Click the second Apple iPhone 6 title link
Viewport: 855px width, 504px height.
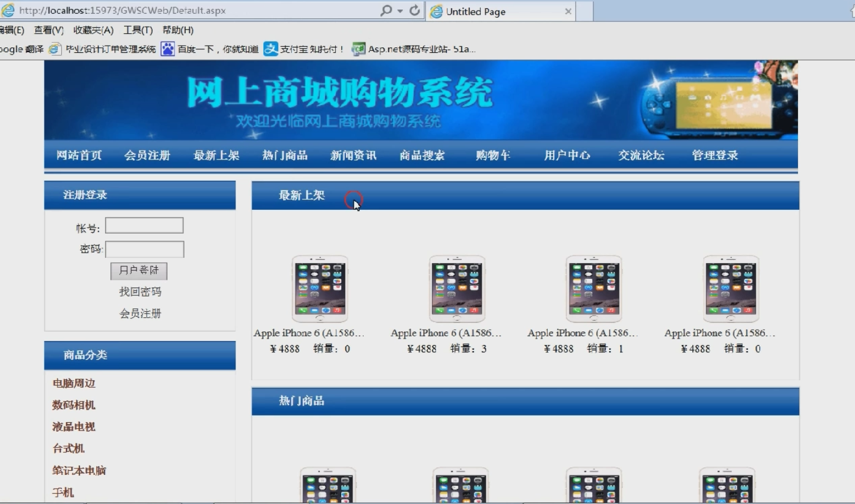446,333
